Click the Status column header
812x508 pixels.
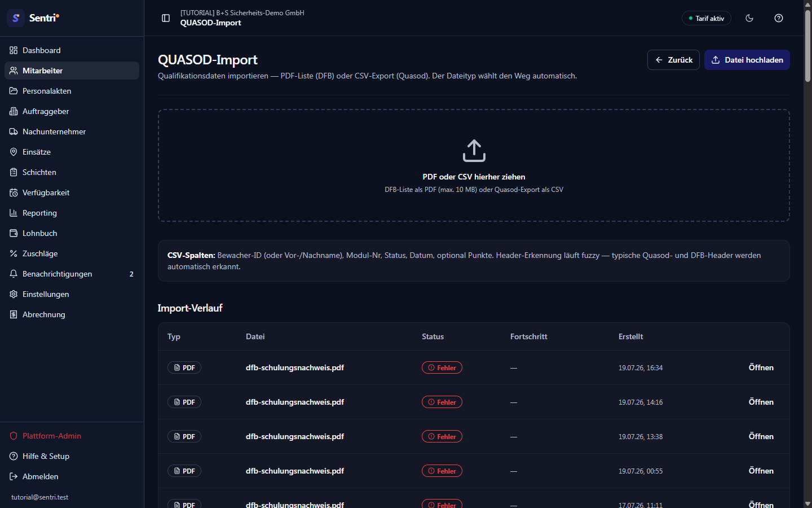coord(433,336)
